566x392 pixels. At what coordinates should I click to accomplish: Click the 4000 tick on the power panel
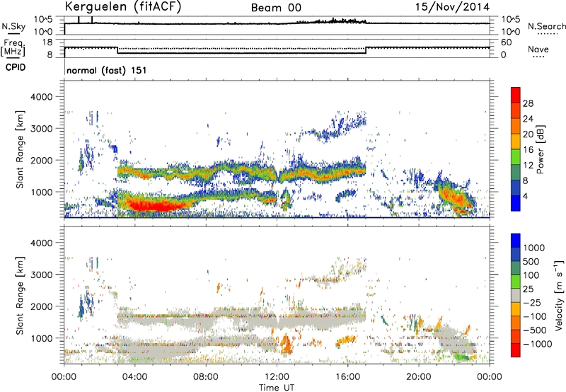click(42, 97)
